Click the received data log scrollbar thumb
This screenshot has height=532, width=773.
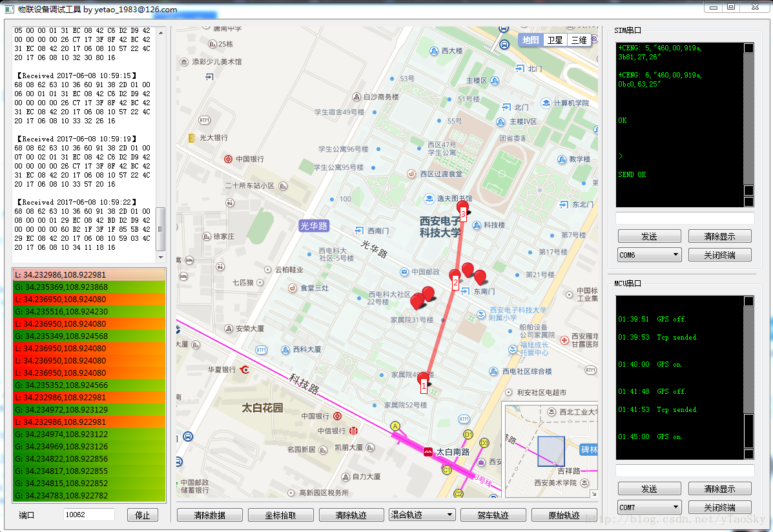(x=160, y=229)
